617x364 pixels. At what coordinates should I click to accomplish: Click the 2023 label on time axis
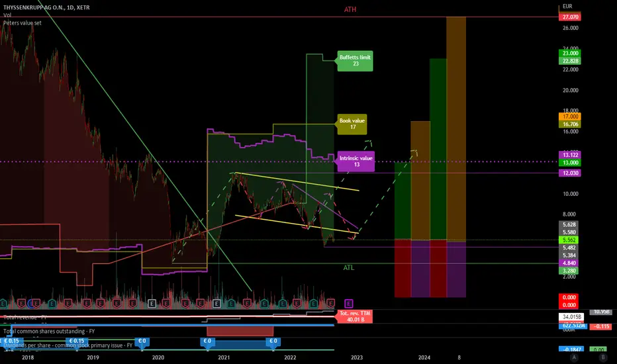[x=357, y=357]
